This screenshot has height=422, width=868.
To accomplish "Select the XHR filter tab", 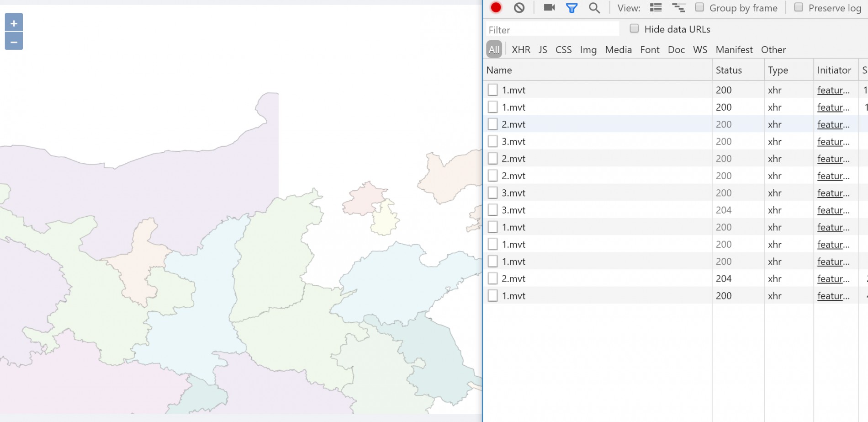I will click(x=521, y=50).
